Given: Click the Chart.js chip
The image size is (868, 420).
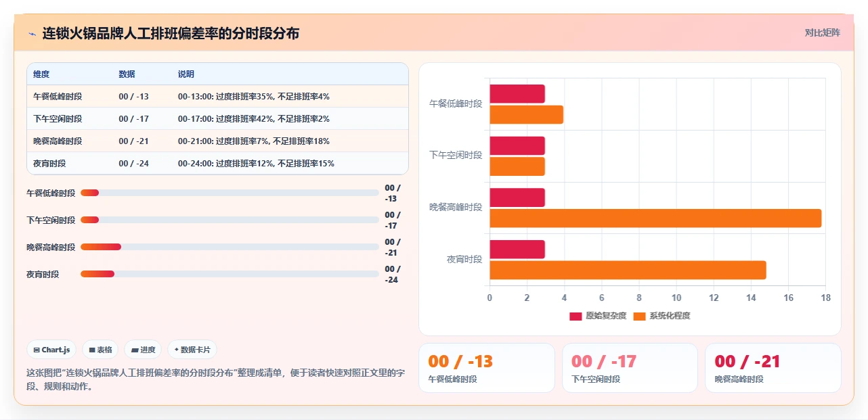Looking at the screenshot, I should click(51, 350).
